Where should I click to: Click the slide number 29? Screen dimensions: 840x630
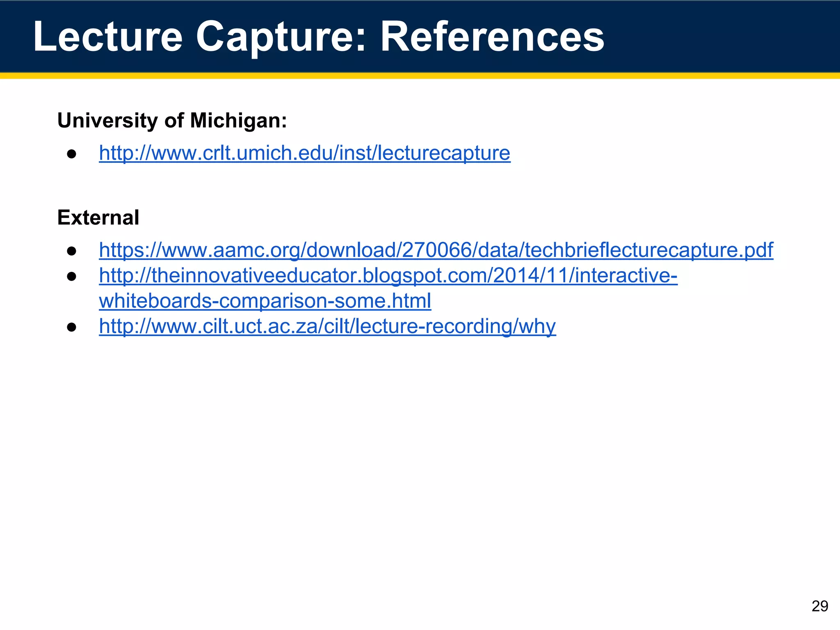pyautogui.click(x=820, y=606)
